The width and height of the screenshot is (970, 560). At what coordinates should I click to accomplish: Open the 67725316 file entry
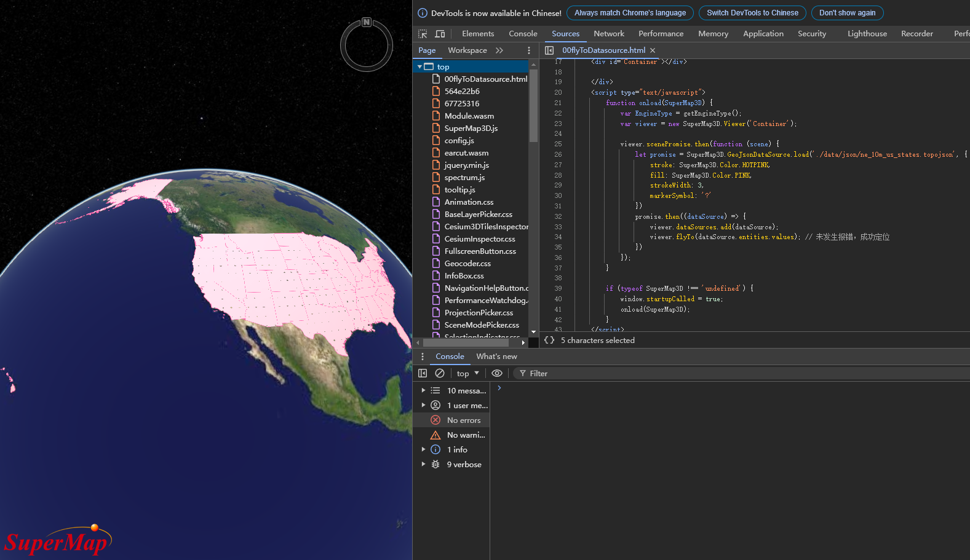click(x=461, y=104)
